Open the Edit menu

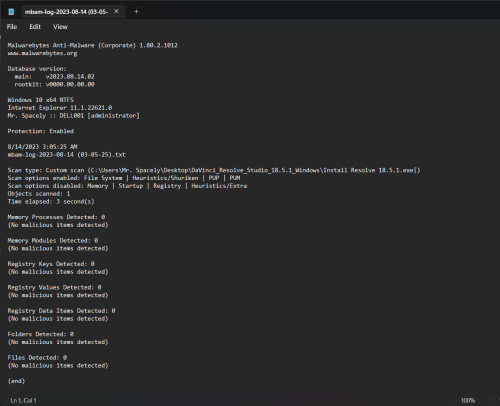[35, 27]
